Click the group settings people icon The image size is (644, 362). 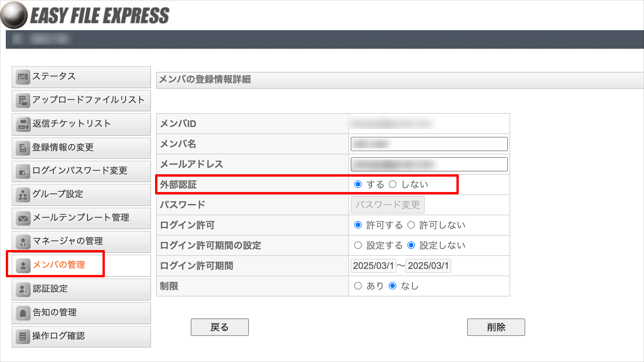(x=23, y=195)
